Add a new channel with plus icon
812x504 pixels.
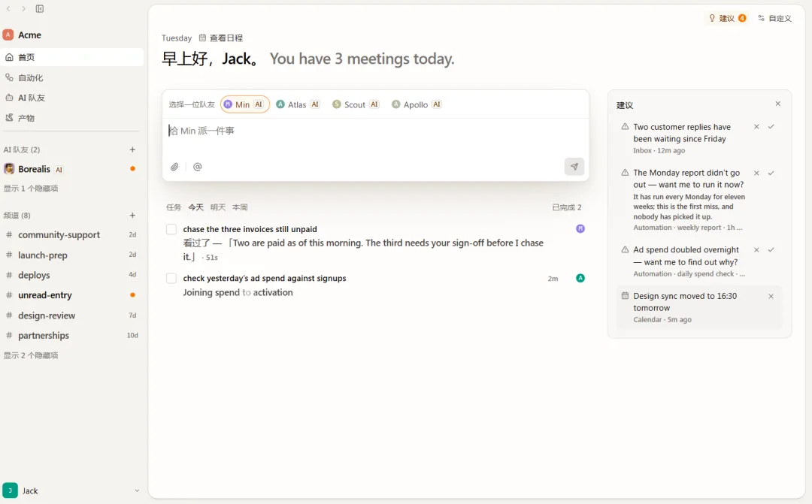point(132,216)
